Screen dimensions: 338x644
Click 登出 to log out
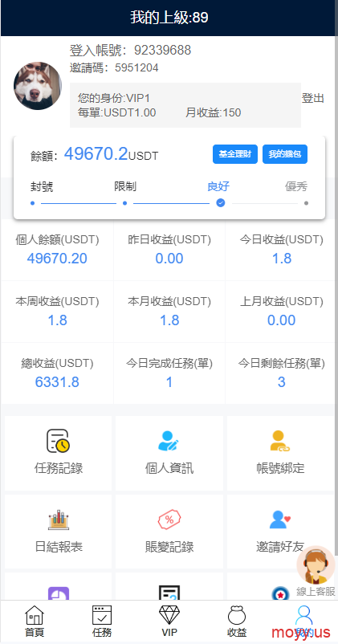pos(313,98)
